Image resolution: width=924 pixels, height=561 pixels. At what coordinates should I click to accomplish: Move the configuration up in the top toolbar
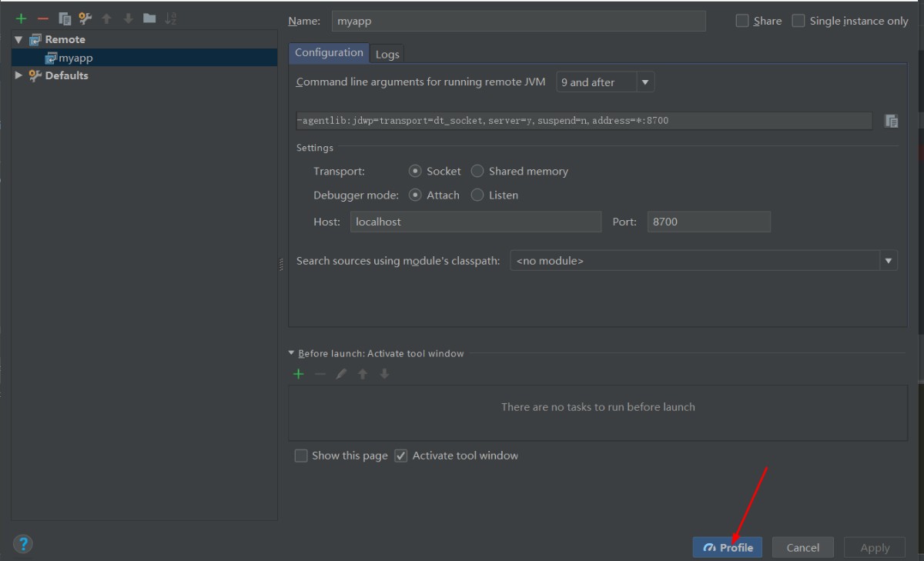[107, 18]
